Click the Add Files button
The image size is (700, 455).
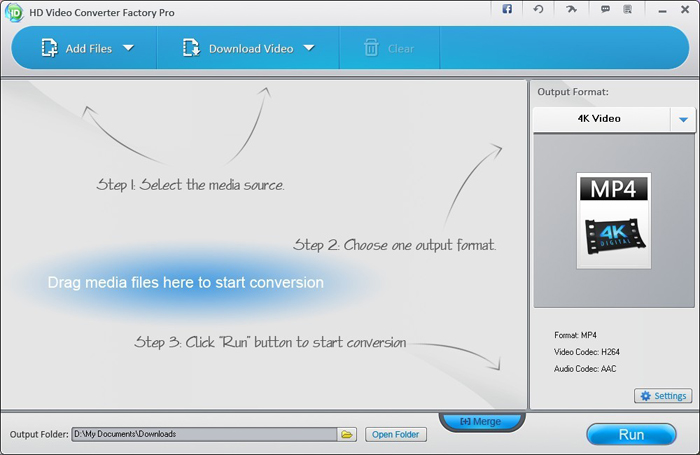77,48
